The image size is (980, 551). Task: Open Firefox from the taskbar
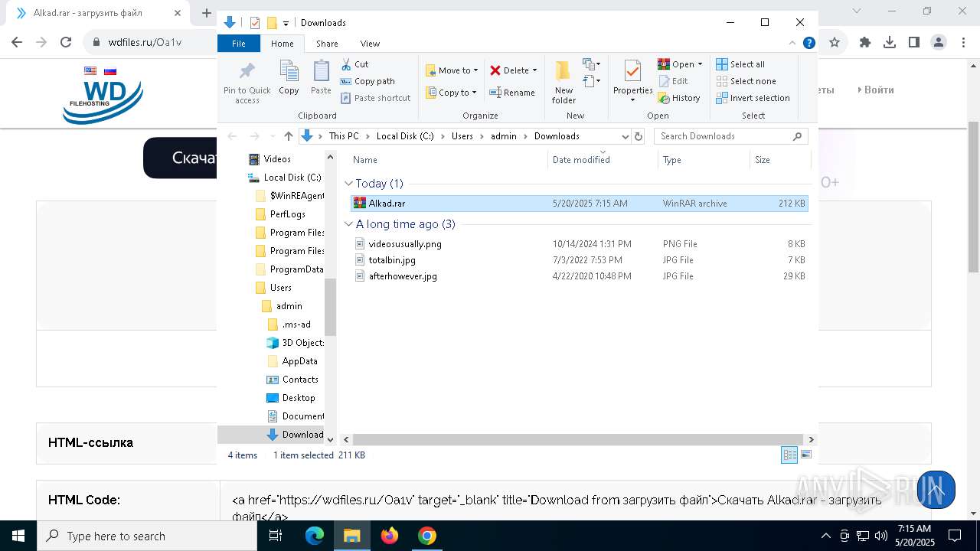click(390, 536)
